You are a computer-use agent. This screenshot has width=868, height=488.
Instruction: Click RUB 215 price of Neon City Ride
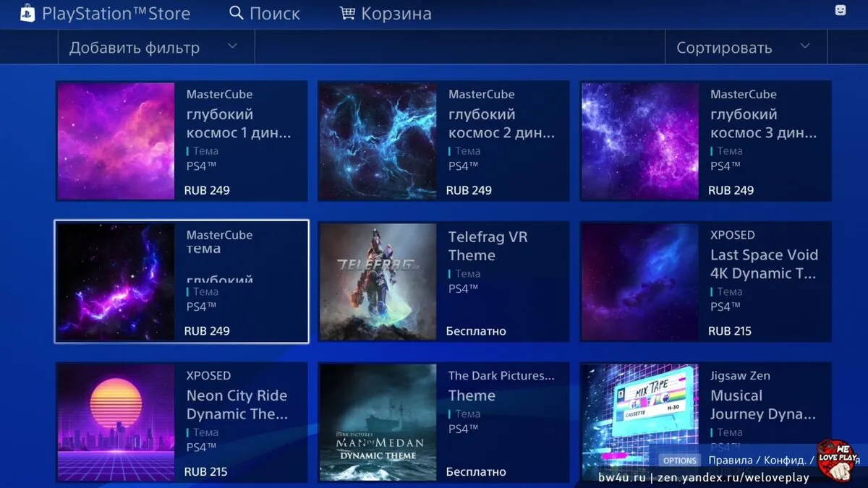pos(205,471)
